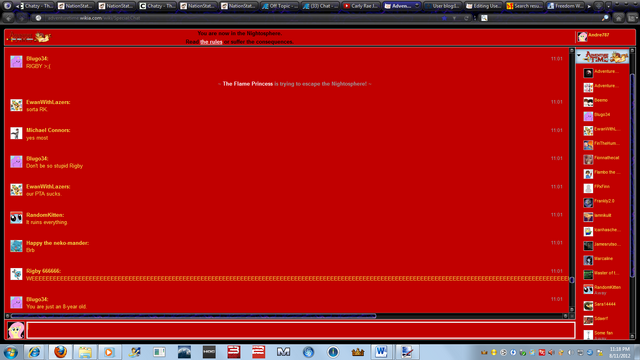Select RandomKitten (Away) in the user list
Image resolution: width=640 pixels, height=360 pixels.
point(602,289)
